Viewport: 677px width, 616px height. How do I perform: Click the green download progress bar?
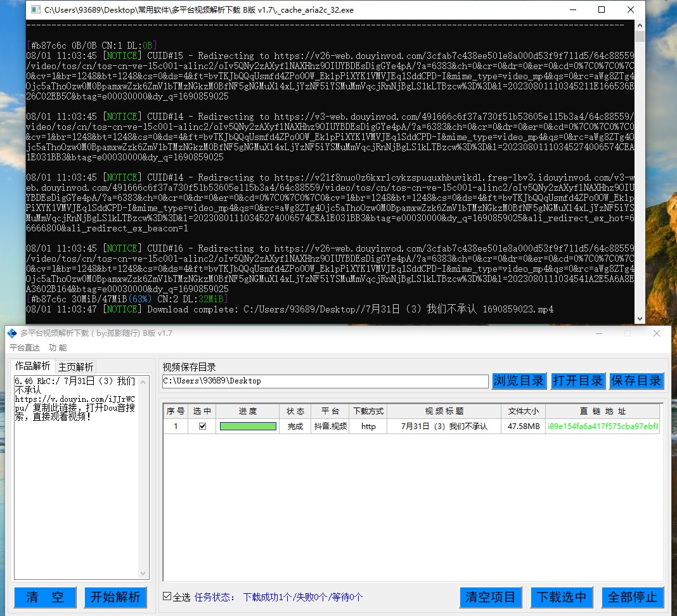click(x=248, y=427)
